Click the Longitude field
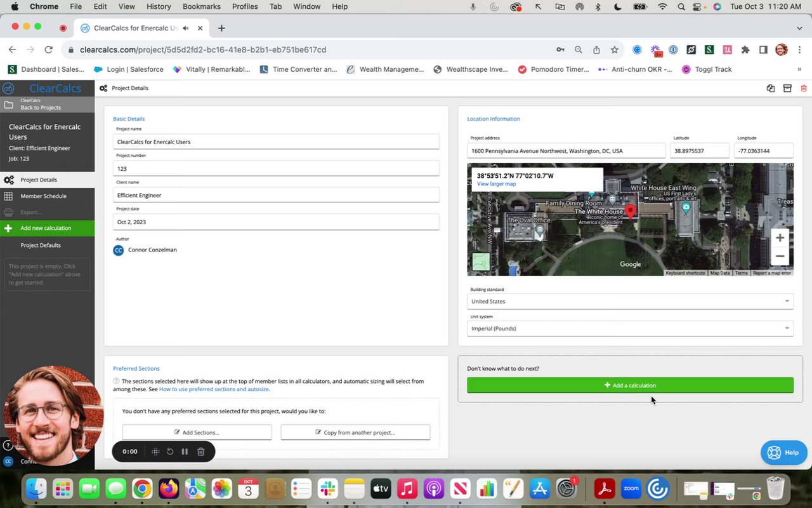Screen dimensions: 812x508 tap(764, 151)
